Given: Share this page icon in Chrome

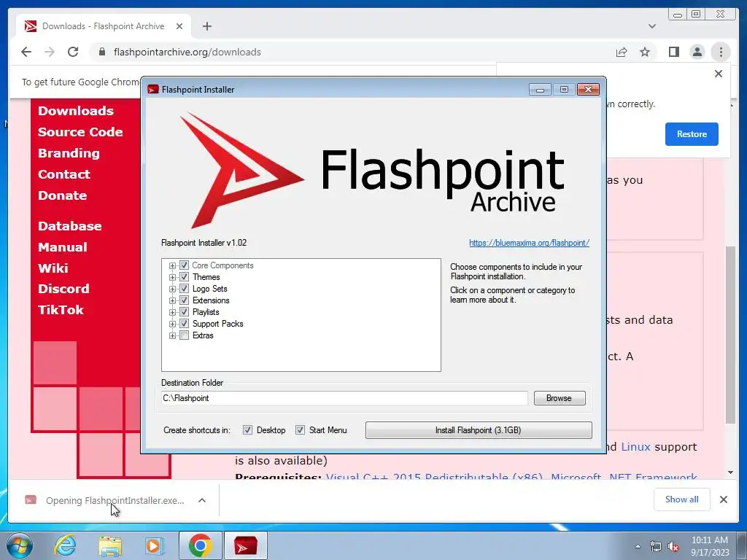Looking at the screenshot, I should [622, 52].
